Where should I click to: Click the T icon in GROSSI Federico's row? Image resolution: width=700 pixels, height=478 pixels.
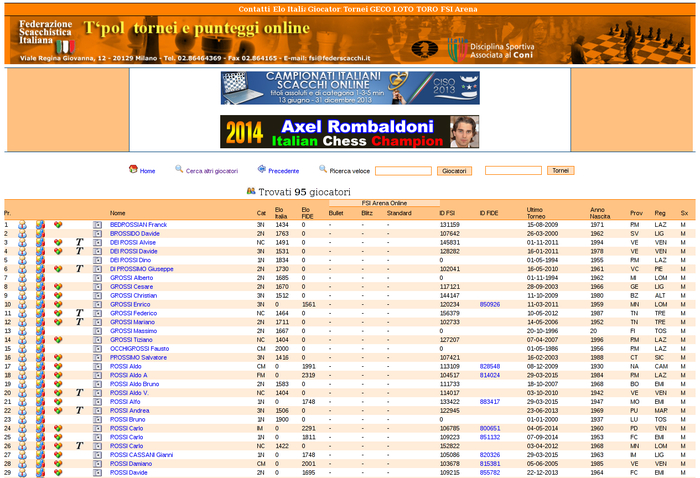(x=79, y=313)
